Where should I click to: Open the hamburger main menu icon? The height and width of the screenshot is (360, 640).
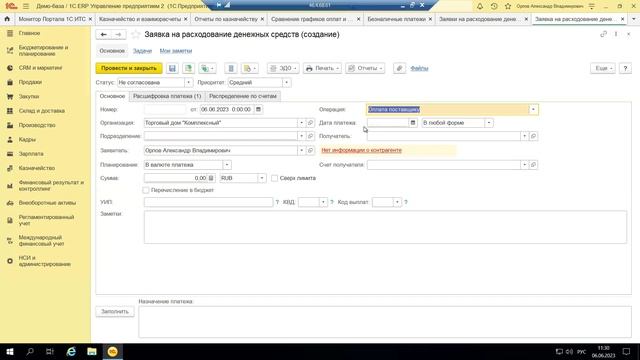click(x=26, y=6)
